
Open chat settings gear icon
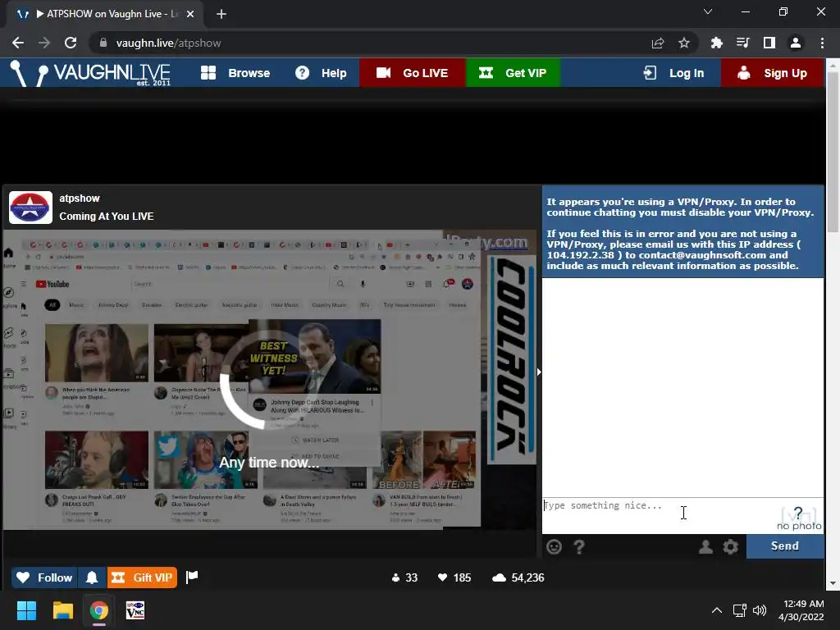730,546
